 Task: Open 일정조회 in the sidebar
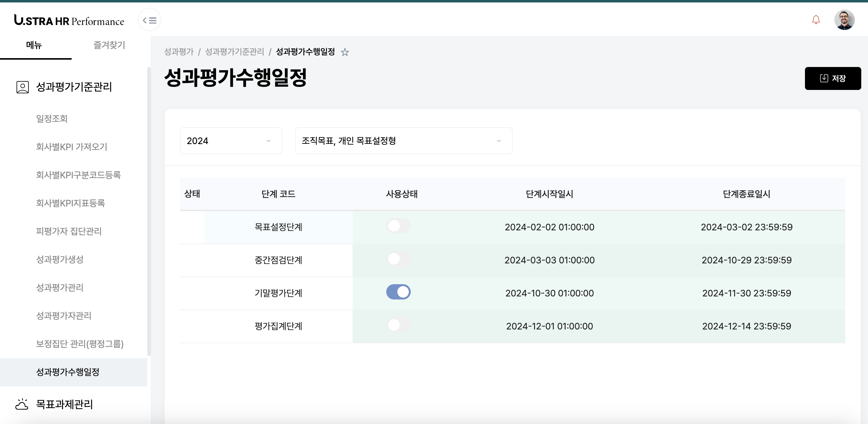52,119
